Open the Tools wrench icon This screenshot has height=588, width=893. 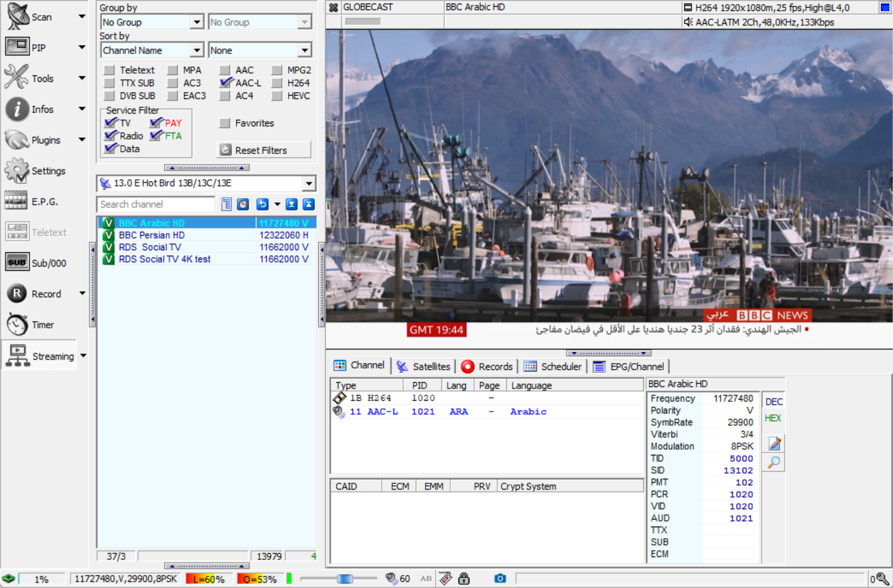point(17,78)
